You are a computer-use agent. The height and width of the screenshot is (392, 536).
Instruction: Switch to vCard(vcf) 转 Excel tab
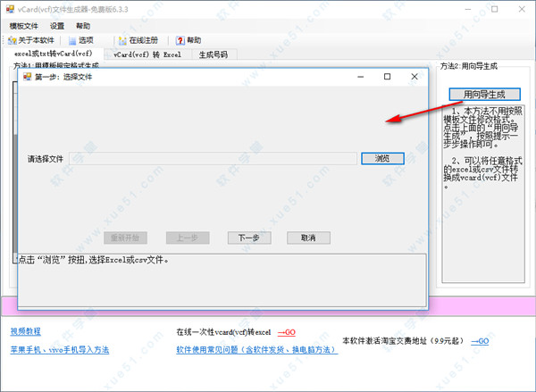pyautogui.click(x=147, y=54)
